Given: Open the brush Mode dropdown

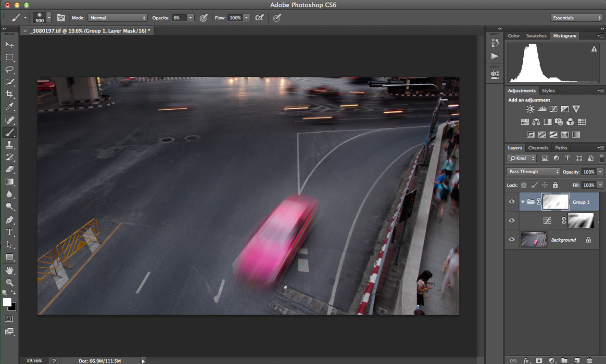Looking at the screenshot, I should coord(118,18).
